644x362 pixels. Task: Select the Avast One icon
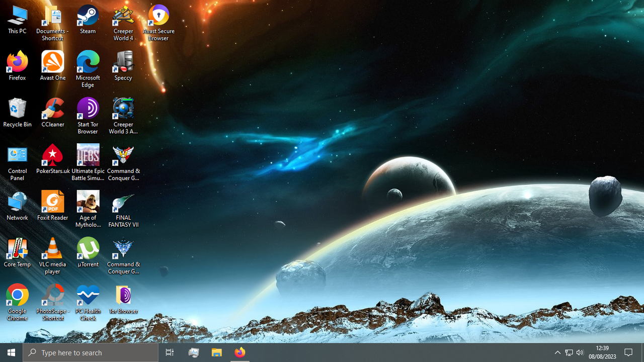click(x=53, y=66)
